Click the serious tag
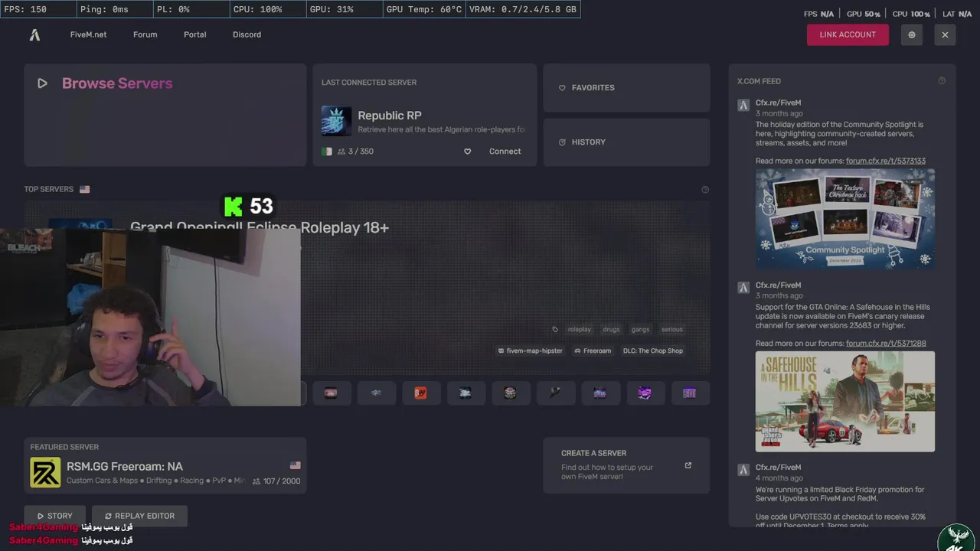 [671, 330]
